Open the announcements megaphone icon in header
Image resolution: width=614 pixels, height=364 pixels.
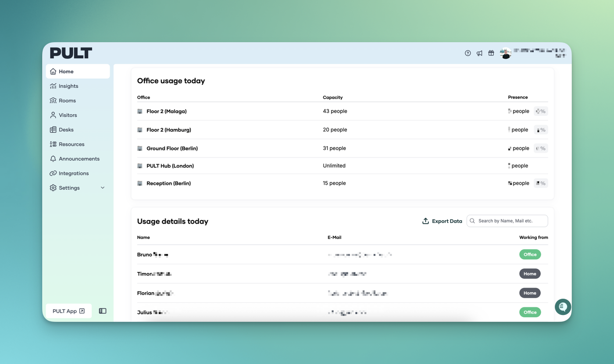[479, 53]
